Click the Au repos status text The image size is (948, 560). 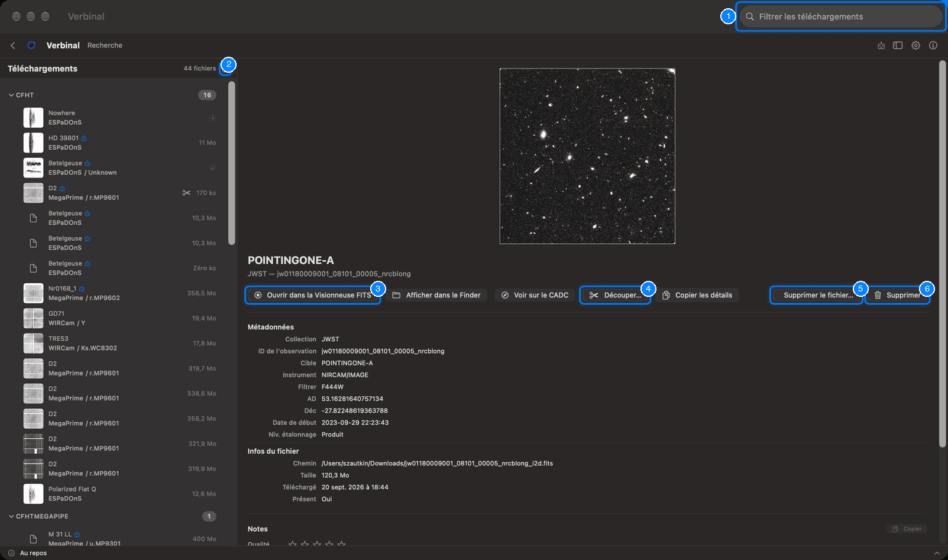[33, 553]
